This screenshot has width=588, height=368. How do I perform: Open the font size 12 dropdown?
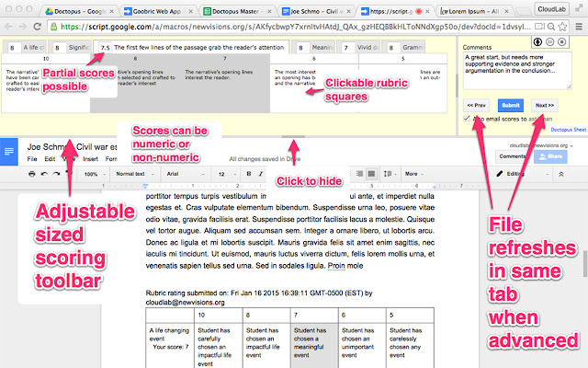227,174
